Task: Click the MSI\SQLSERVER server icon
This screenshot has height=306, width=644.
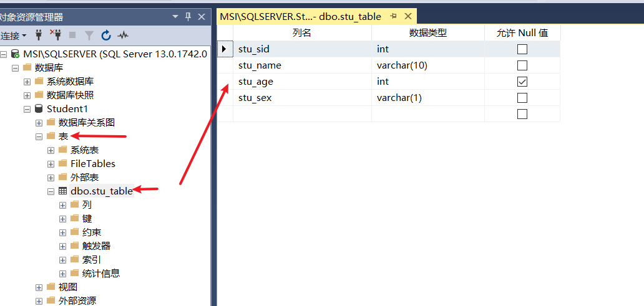Action: 15,54
